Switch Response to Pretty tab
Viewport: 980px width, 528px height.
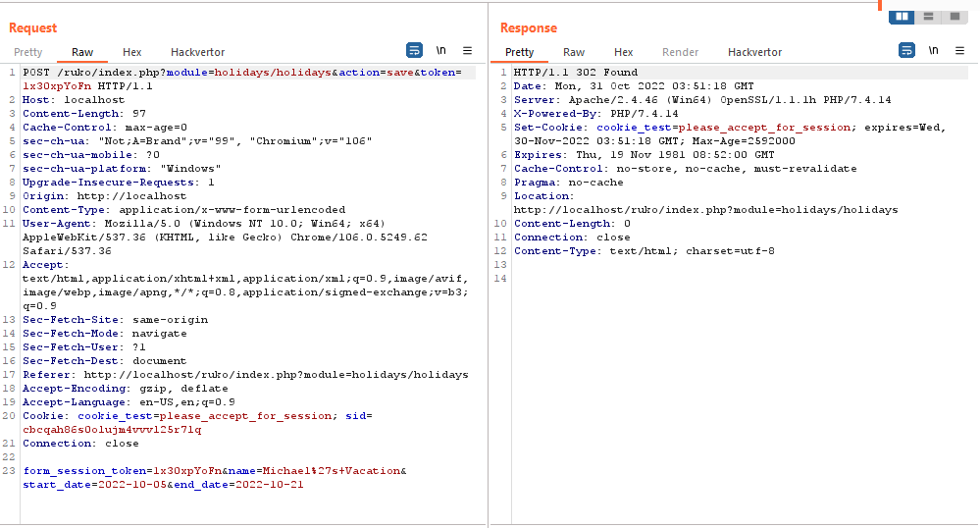[x=519, y=52]
